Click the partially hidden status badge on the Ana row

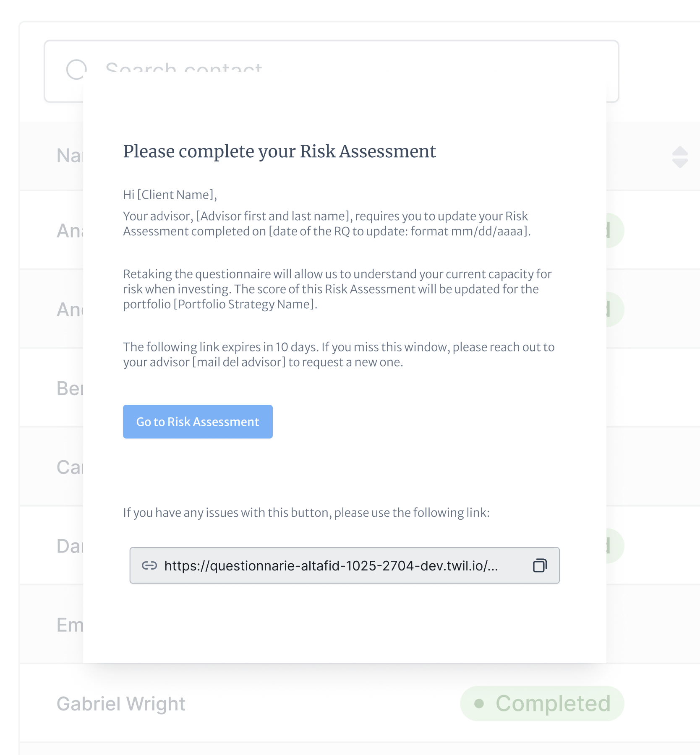click(x=615, y=230)
